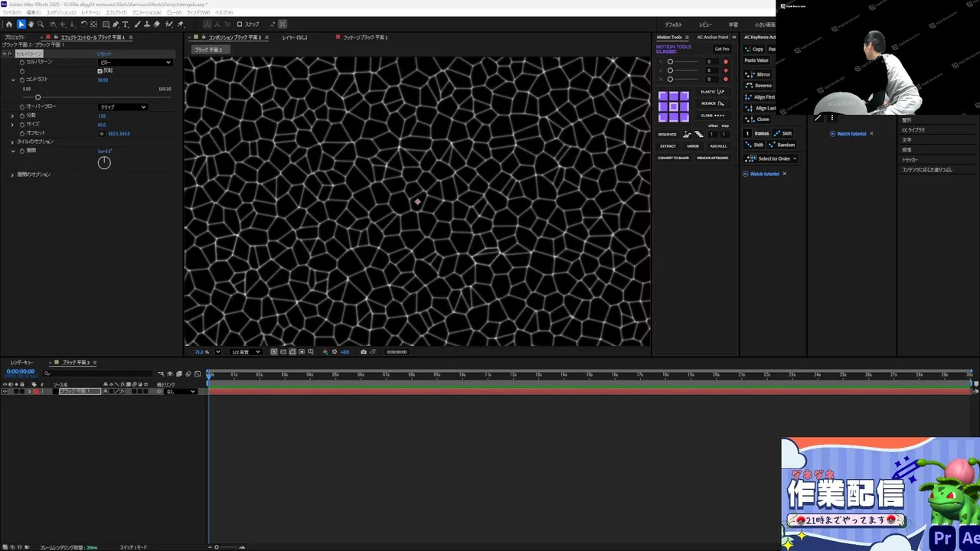Toggle eye visibility of timeline layer
Viewport: 980px width, 551px height.
point(5,391)
